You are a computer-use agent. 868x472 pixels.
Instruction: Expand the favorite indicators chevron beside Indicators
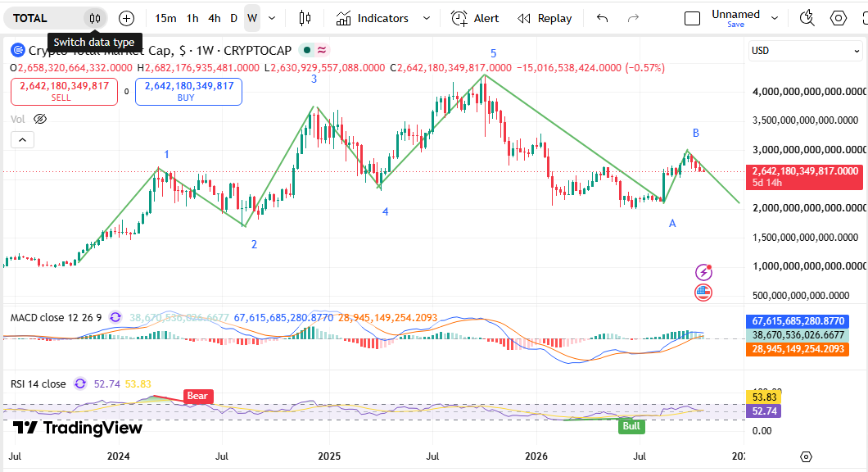pyautogui.click(x=427, y=18)
